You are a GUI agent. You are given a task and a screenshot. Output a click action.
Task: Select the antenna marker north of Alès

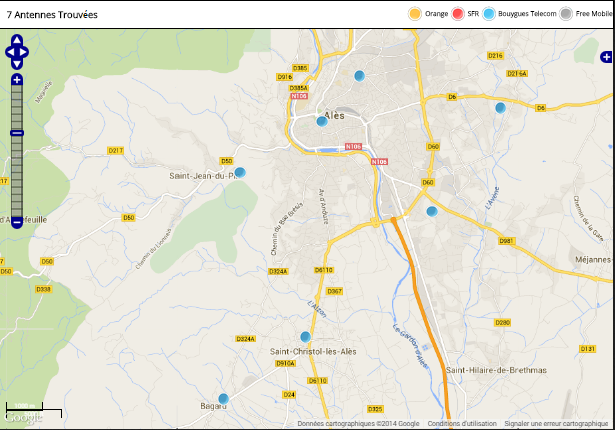[359, 76]
